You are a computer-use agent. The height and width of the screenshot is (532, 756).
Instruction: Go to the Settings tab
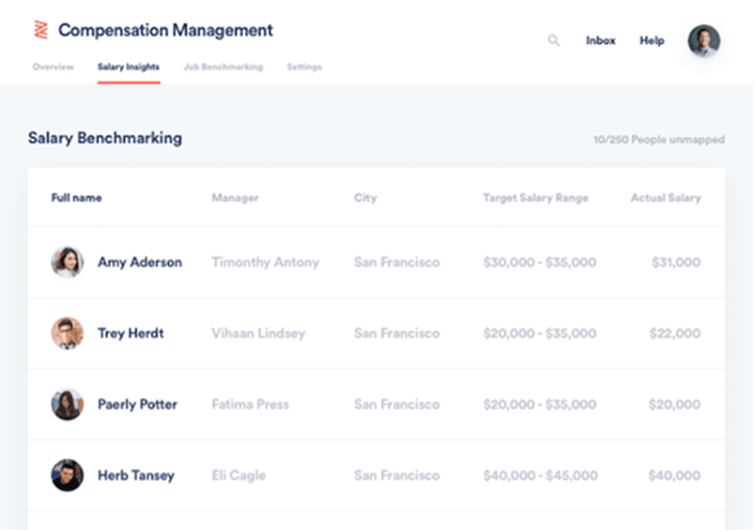point(304,67)
